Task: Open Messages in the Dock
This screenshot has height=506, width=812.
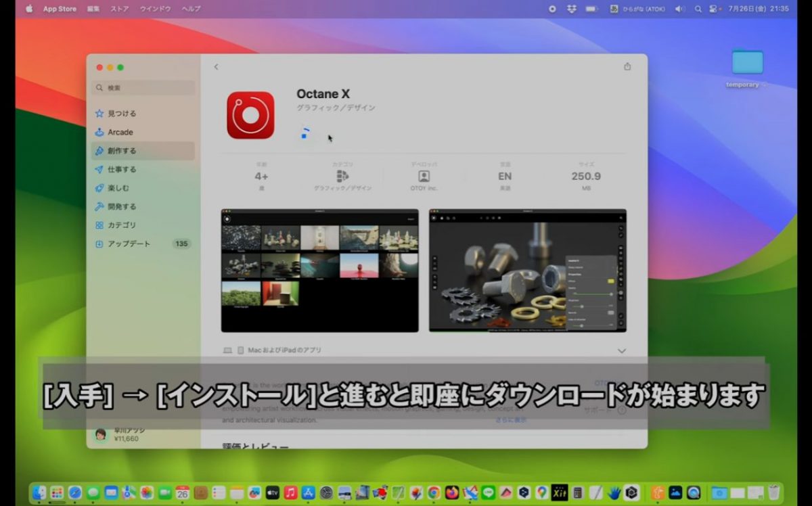Action: pyautogui.click(x=93, y=492)
